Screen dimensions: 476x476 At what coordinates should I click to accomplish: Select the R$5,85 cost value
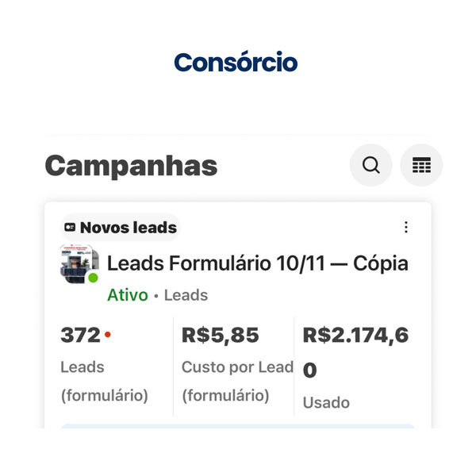tap(220, 336)
